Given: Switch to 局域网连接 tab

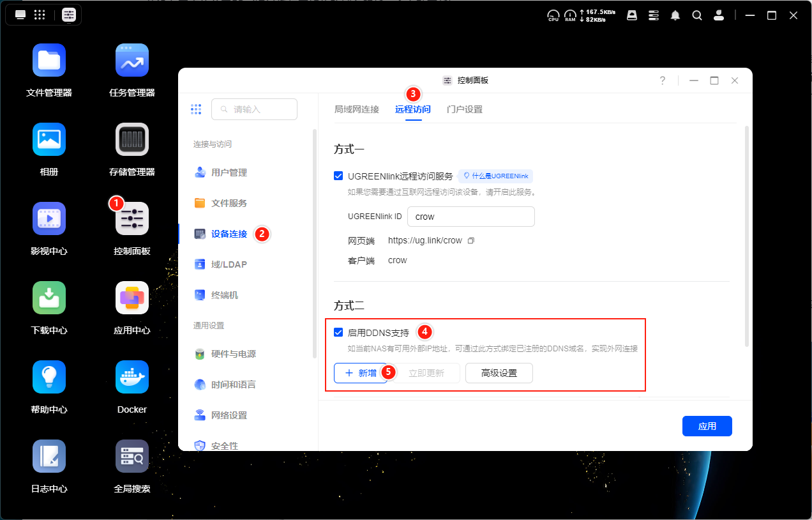Looking at the screenshot, I should 356,109.
